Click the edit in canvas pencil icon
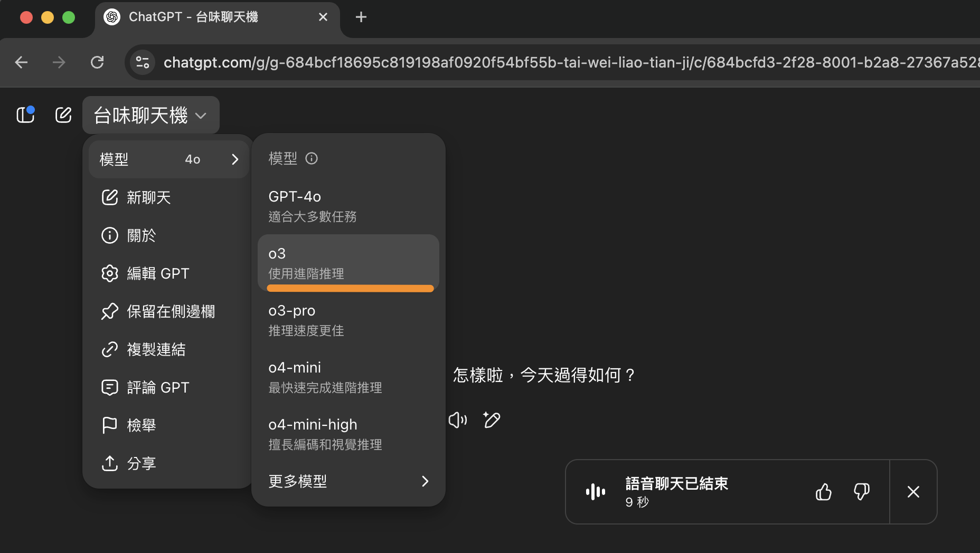 492,420
